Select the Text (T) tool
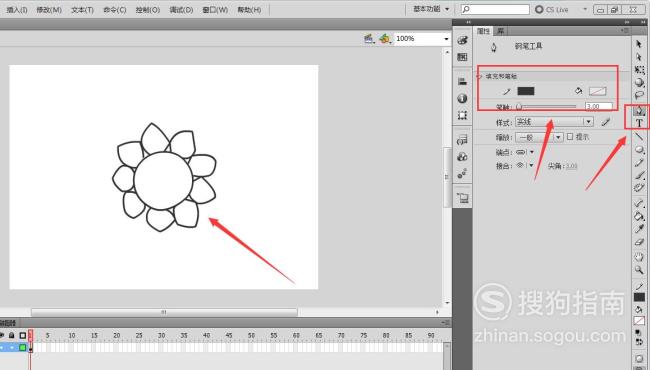The height and width of the screenshot is (370, 650). tap(639, 123)
